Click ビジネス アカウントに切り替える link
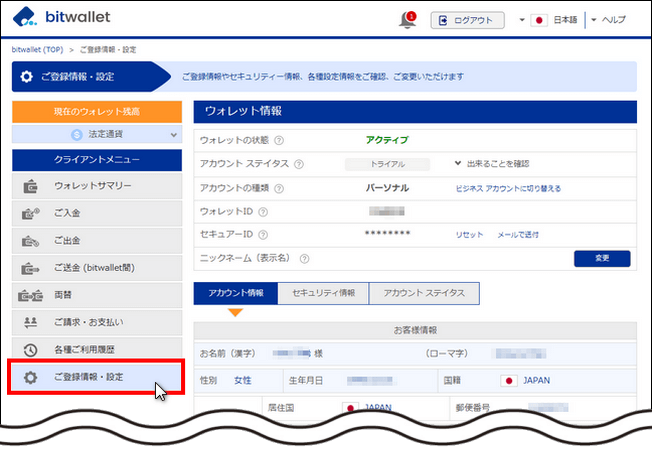The image size is (652, 451). [x=508, y=188]
